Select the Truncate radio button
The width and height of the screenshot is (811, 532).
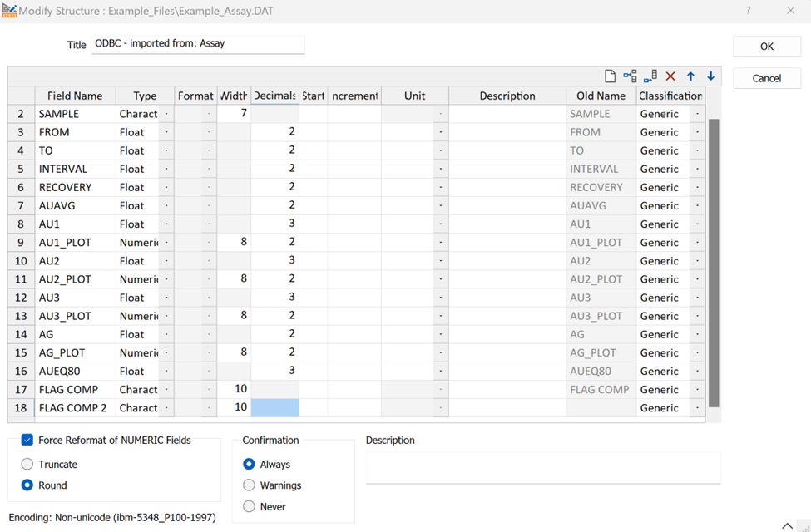26,464
